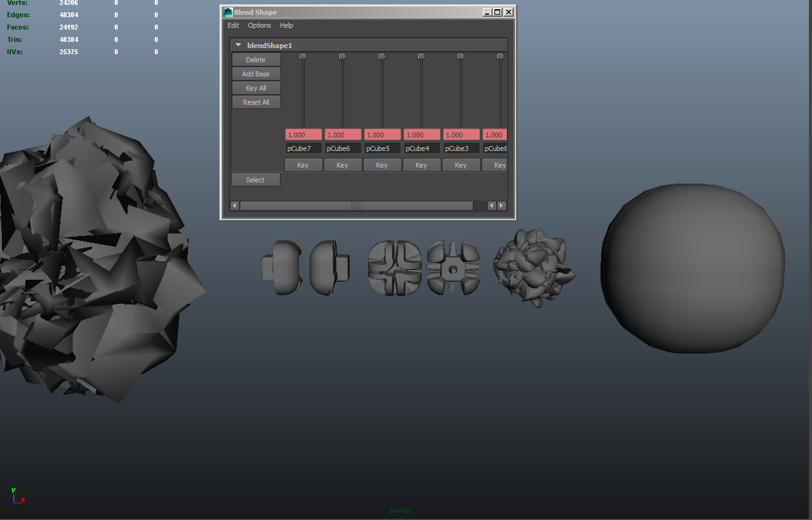Click the left scroll arrow of the horizontal scrollbar
The image size is (812, 520).
[234, 205]
